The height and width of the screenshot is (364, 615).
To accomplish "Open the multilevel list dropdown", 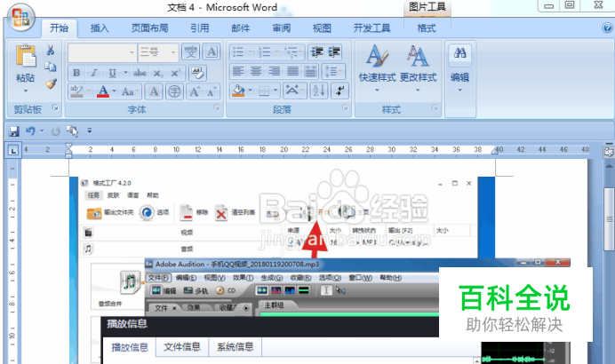I will click(x=293, y=51).
